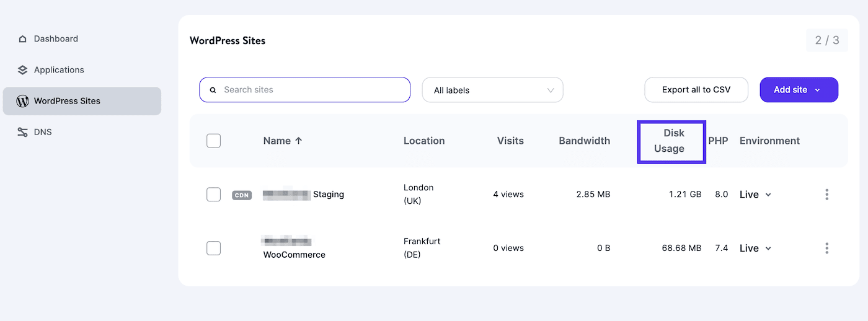Tick the select-all checkbox in header
The width and height of the screenshot is (868, 321).
(x=213, y=141)
